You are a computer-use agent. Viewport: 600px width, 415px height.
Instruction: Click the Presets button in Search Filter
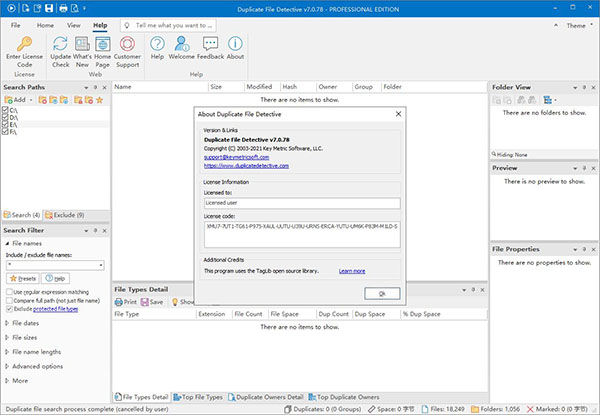pyautogui.click(x=22, y=279)
